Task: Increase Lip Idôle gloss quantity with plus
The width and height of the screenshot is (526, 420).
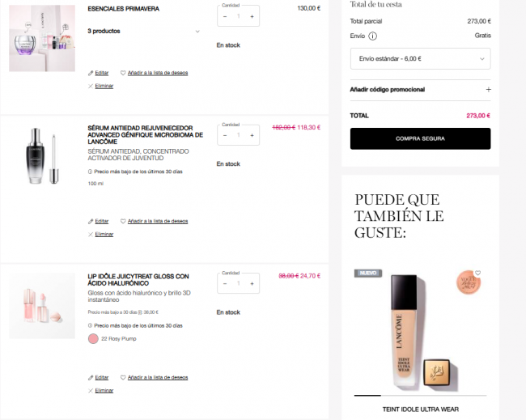Action: pyautogui.click(x=252, y=284)
